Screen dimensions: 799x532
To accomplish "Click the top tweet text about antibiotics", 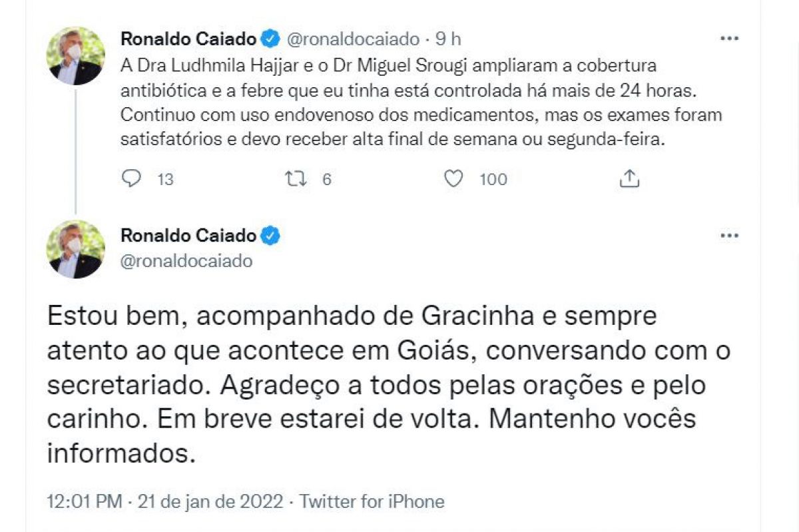I will click(421, 105).
